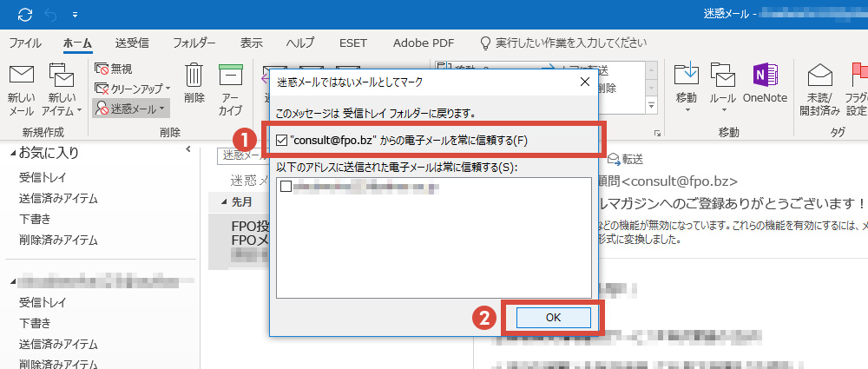Screen dimensions: 868x369
Task: Click the 転送 forward button in reading pane
Action: 626,160
